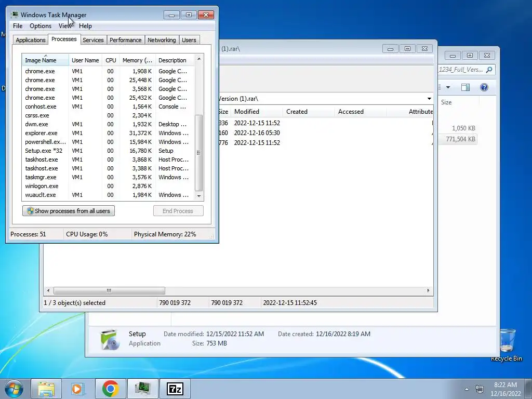Sort processes by User Name column
The width and height of the screenshot is (532, 399).
[85, 60]
